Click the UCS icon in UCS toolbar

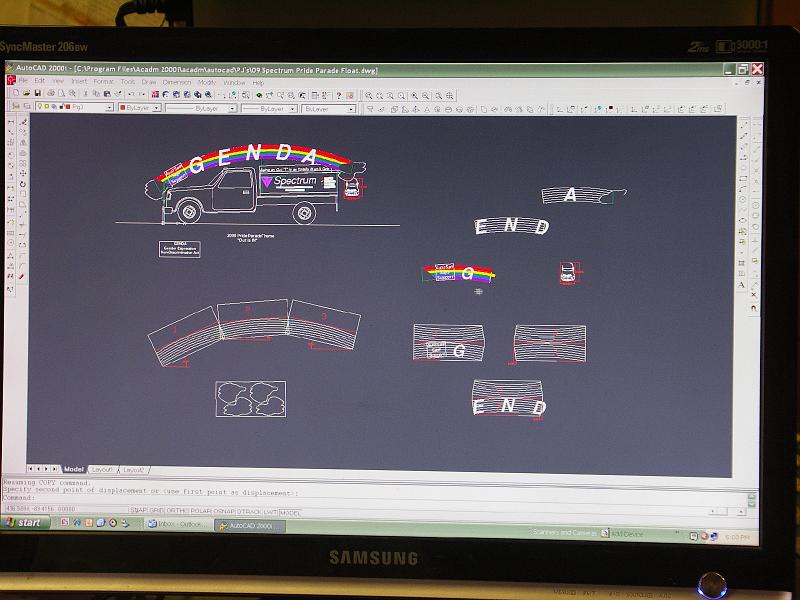tap(560, 109)
